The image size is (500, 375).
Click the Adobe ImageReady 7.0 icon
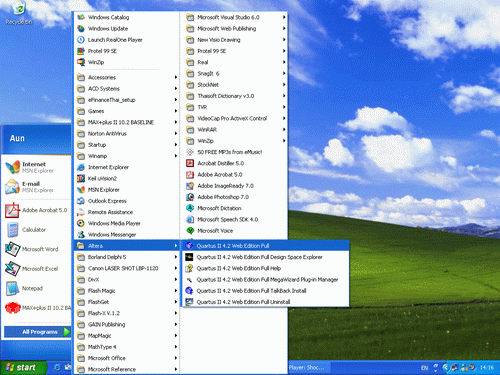[x=190, y=186]
